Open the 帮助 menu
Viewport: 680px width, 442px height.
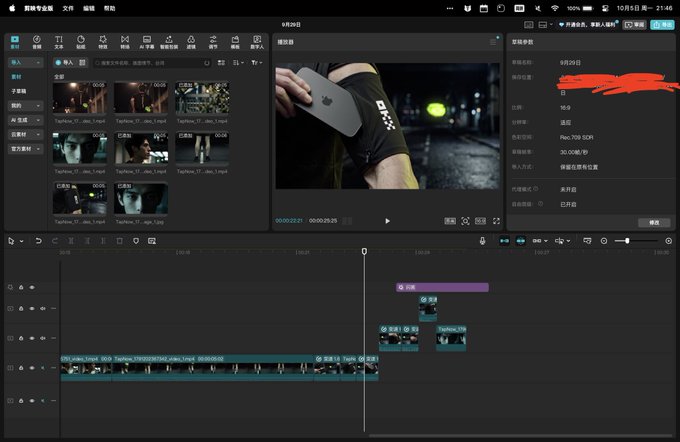(x=110, y=8)
